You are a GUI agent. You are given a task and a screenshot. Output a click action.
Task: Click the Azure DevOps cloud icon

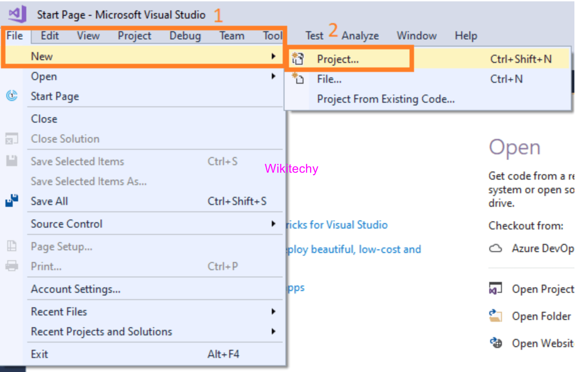496,248
